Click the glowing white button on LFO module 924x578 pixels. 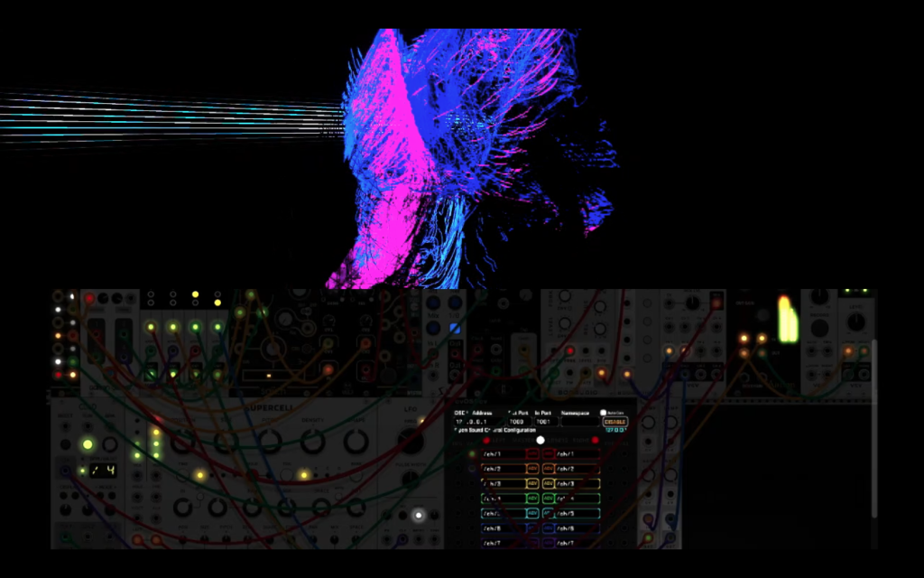pyautogui.click(x=419, y=516)
